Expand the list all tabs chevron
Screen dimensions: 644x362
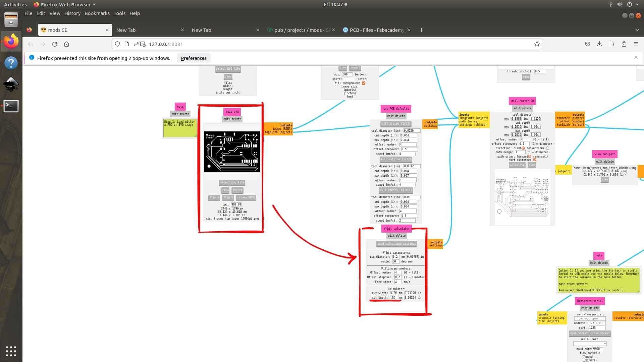tap(637, 30)
